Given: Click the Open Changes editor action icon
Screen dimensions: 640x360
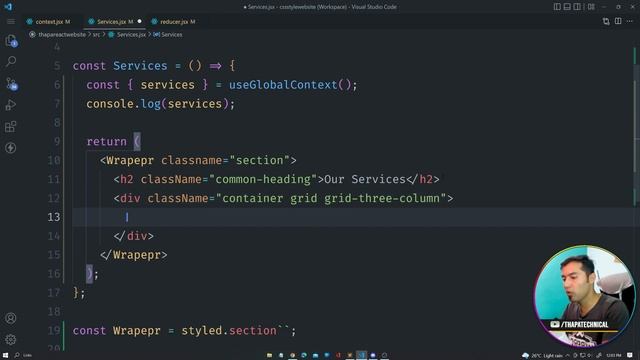Looking at the screenshot, I should 606,21.
